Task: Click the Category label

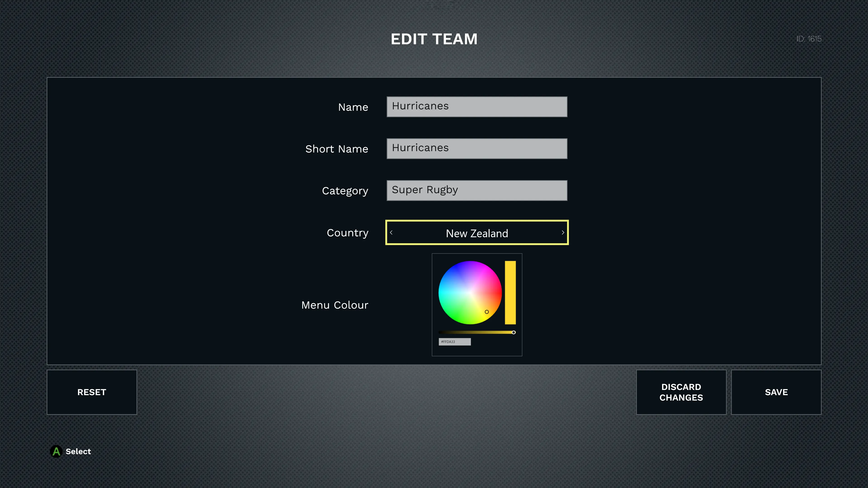Action: [x=345, y=191]
